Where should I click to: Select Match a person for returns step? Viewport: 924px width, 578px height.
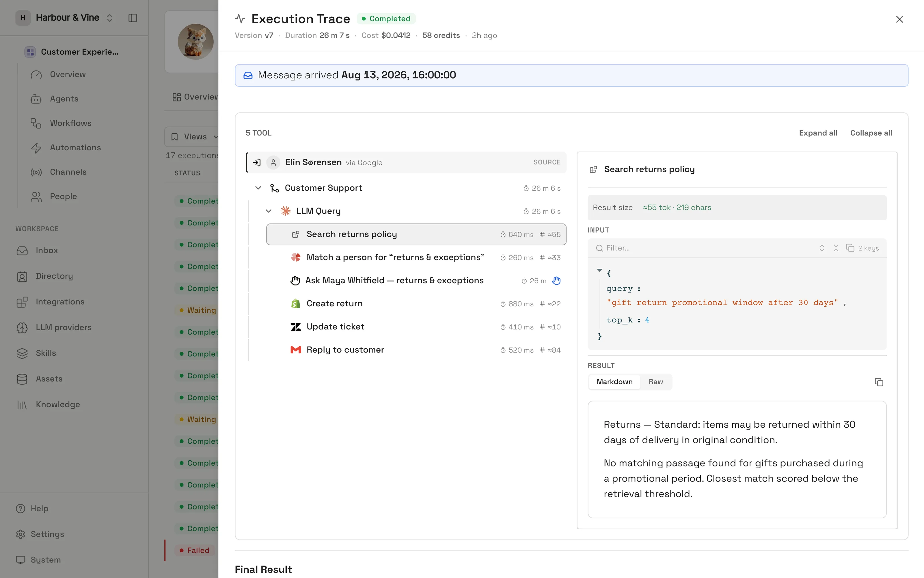[x=416, y=258]
